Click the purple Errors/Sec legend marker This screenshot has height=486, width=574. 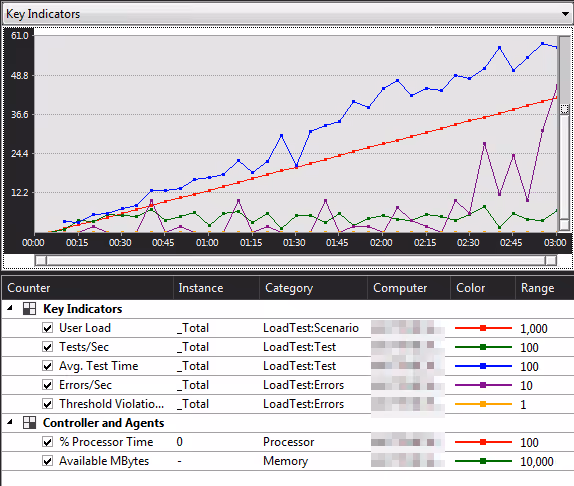pos(483,385)
